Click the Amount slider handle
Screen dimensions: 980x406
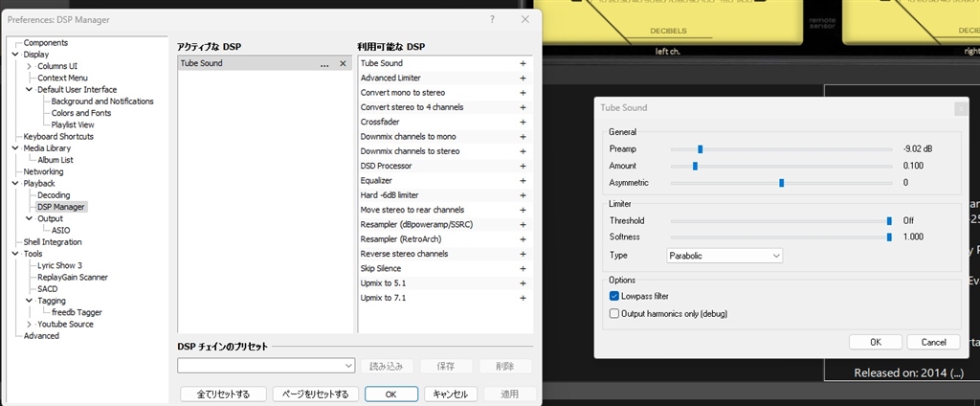[695, 167]
